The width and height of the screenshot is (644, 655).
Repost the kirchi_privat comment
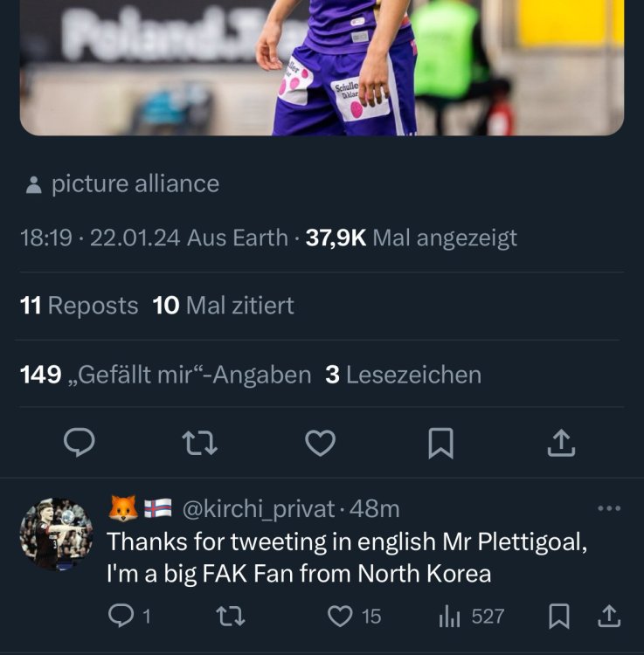[229, 617]
